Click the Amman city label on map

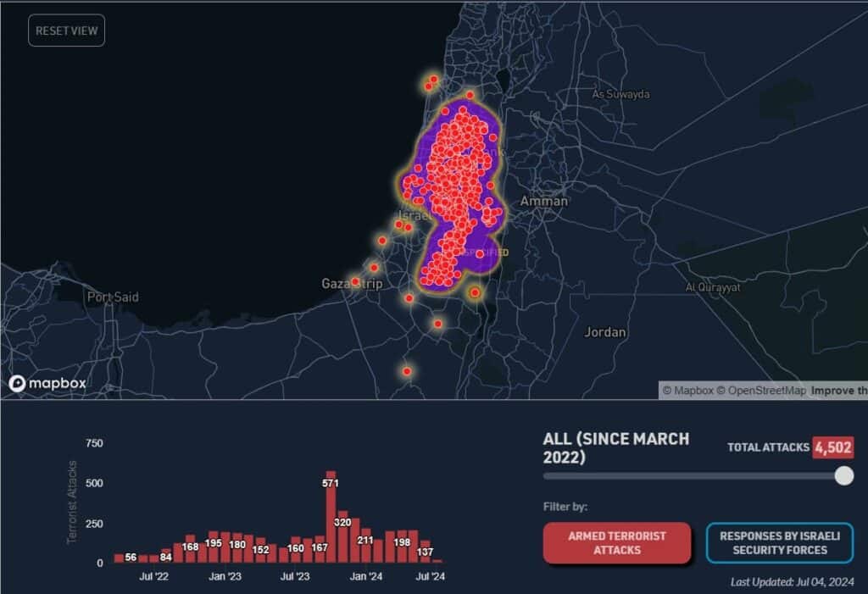coord(543,202)
